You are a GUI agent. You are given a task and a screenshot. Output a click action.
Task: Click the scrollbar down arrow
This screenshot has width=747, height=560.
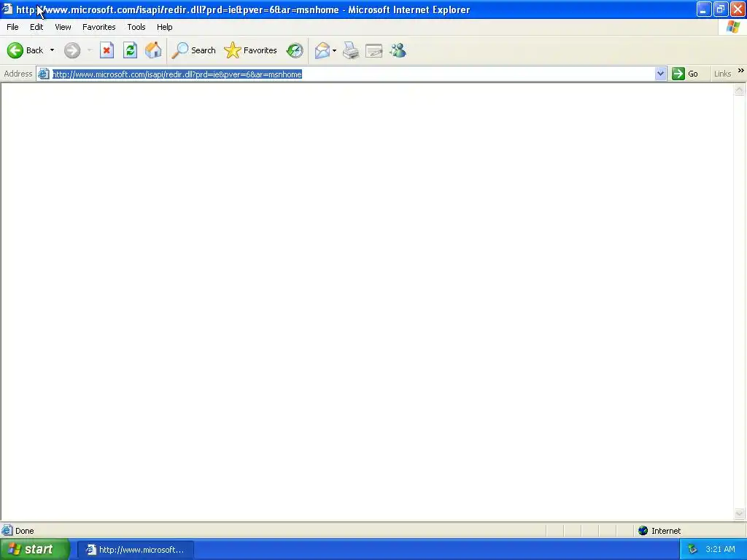[740, 513]
